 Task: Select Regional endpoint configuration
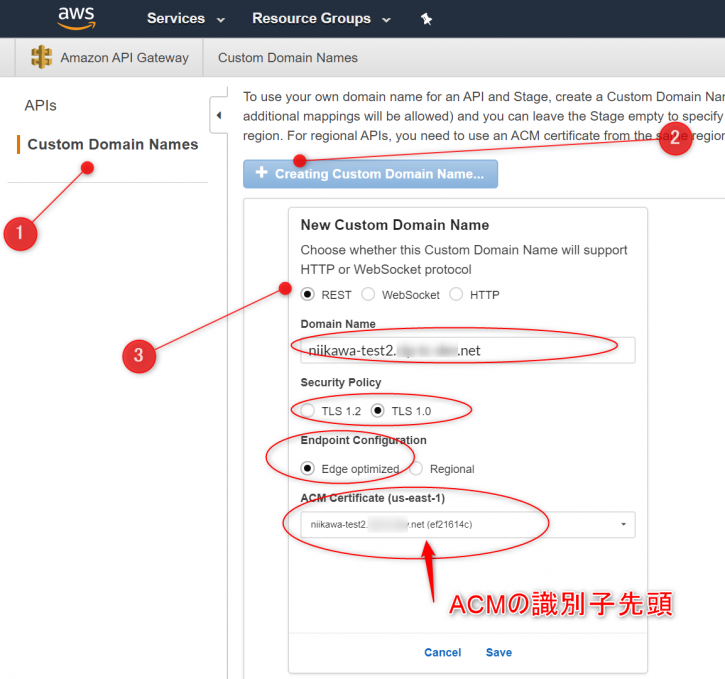(416, 468)
